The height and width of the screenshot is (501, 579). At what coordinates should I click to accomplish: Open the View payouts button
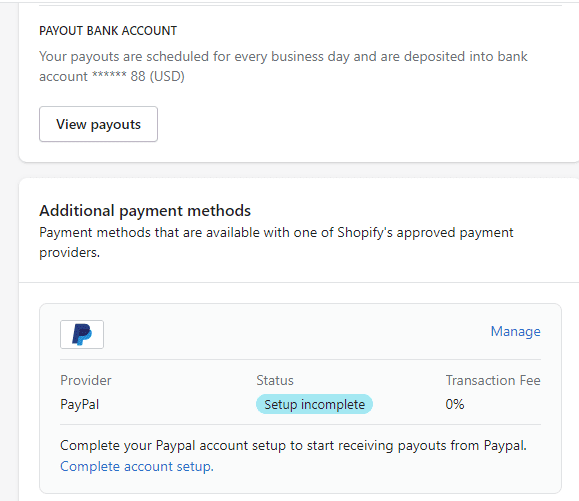point(98,124)
